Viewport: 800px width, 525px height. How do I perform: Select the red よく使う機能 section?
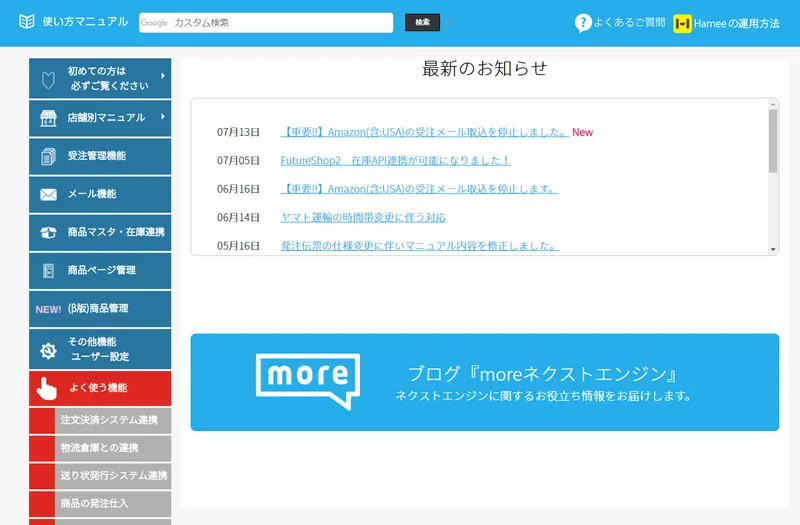pos(100,388)
